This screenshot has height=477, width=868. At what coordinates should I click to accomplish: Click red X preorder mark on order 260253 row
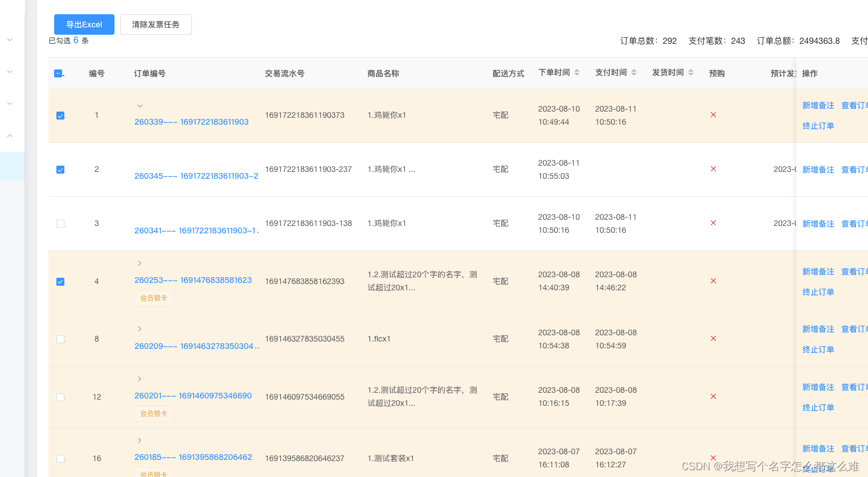click(x=713, y=281)
